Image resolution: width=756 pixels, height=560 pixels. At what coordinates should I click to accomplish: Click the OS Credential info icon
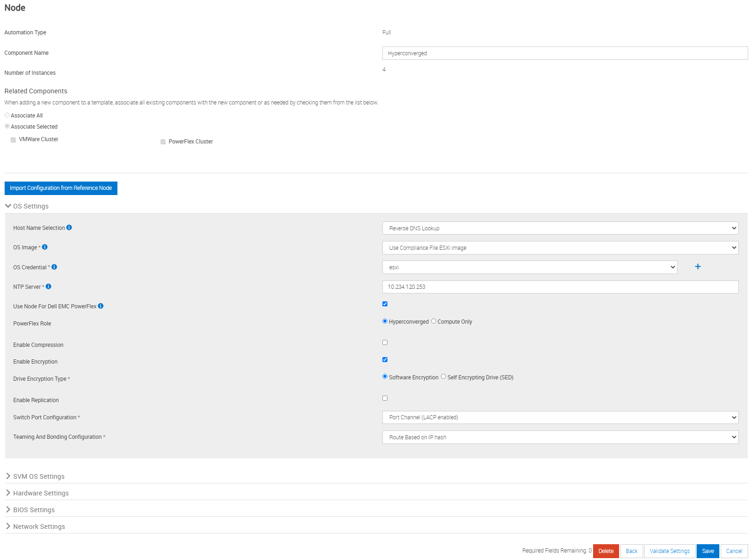[54, 267]
